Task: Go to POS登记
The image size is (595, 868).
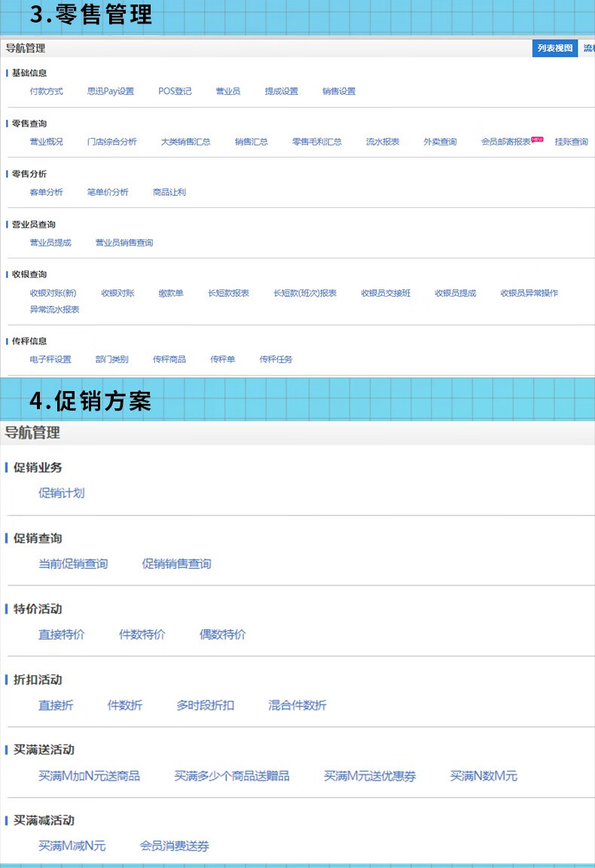Action: (x=175, y=91)
